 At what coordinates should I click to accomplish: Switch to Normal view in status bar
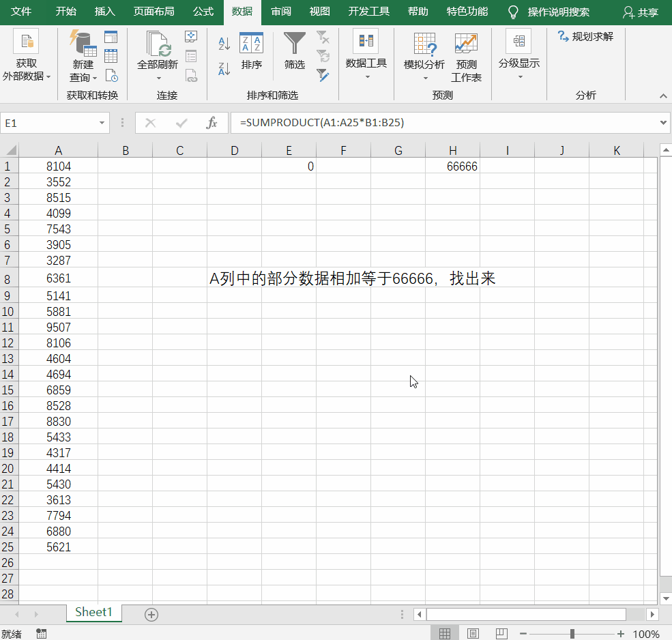click(x=445, y=634)
